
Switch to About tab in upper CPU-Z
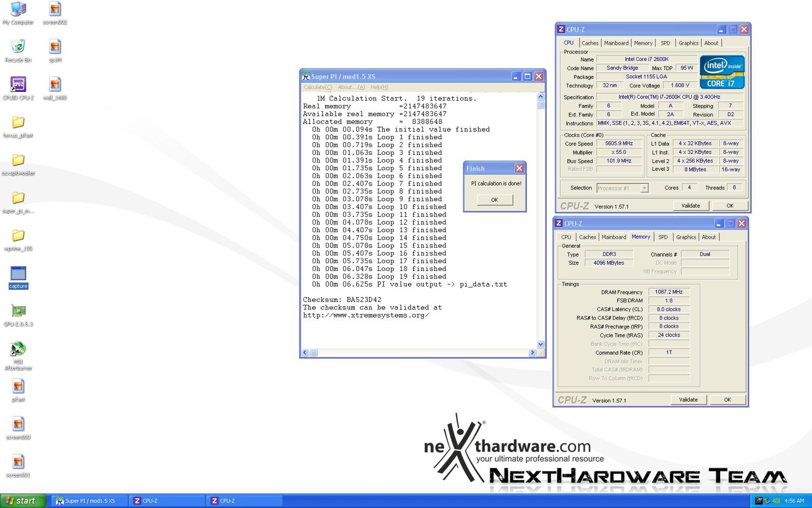tap(711, 43)
